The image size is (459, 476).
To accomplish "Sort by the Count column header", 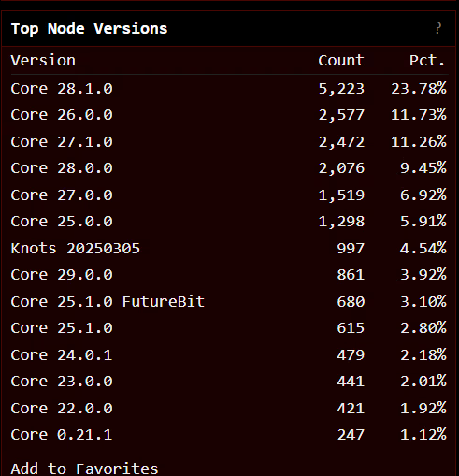I will pos(341,60).
